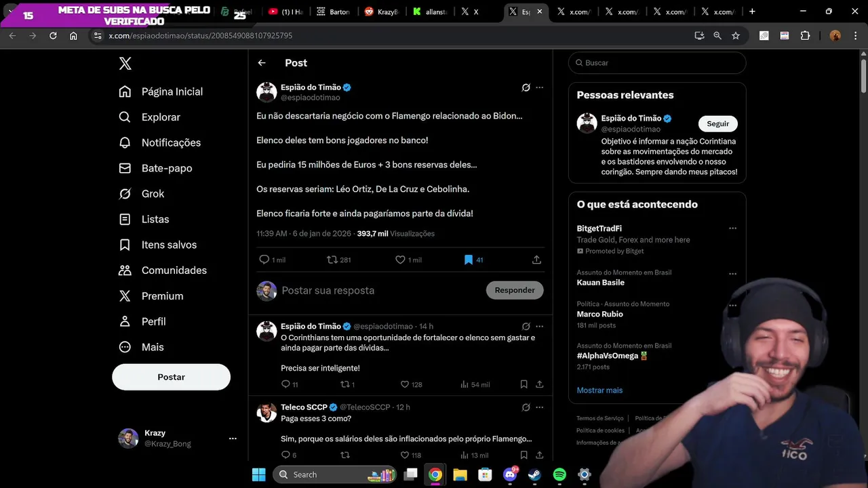View 54 mil views analytics icon
Screen dimensions: 868x488
(465, 384)
